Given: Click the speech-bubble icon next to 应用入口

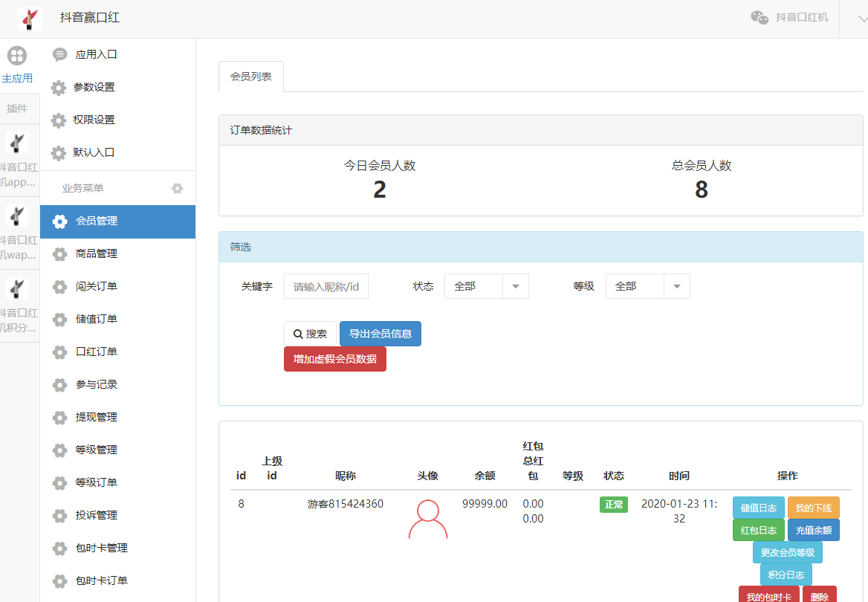Looking at the screenshot, I should click(x=59, y=54).
